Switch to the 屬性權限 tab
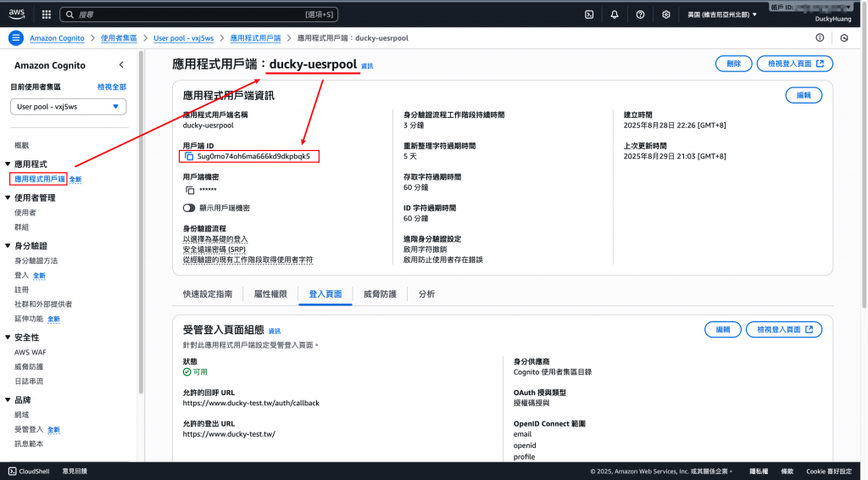868x480 pixels. 270,294
